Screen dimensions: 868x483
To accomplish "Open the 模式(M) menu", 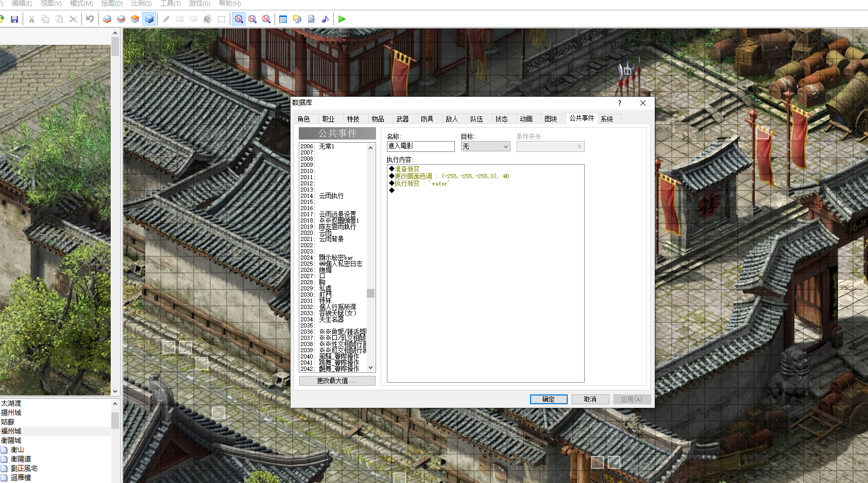I will [81, 4].
